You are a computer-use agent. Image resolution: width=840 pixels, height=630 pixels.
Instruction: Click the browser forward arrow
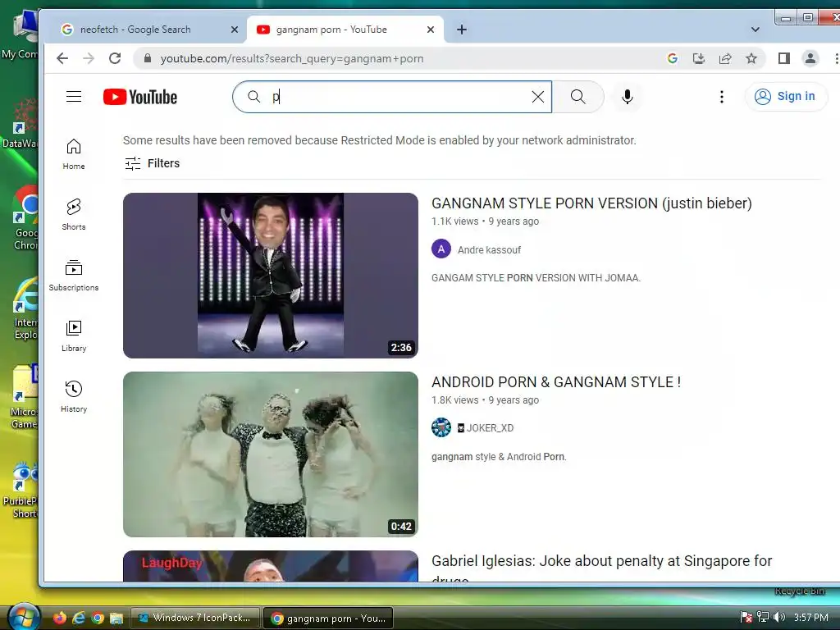(x=89, y=58)
